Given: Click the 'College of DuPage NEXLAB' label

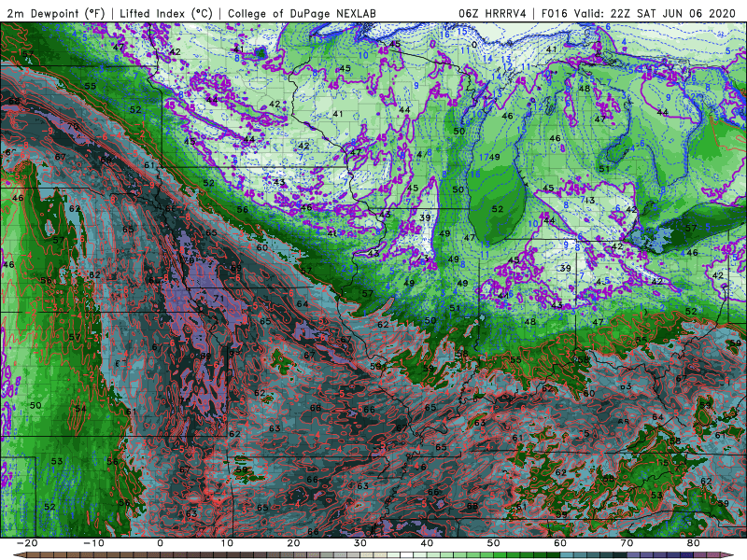Looking at the screenshot, I should pyautogui.click(x=302, y=13).
